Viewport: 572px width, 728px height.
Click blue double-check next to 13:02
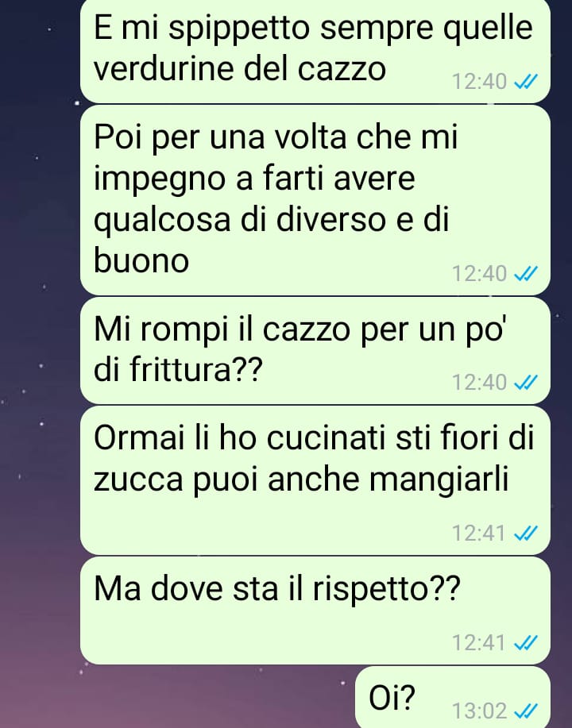[526, 711]
